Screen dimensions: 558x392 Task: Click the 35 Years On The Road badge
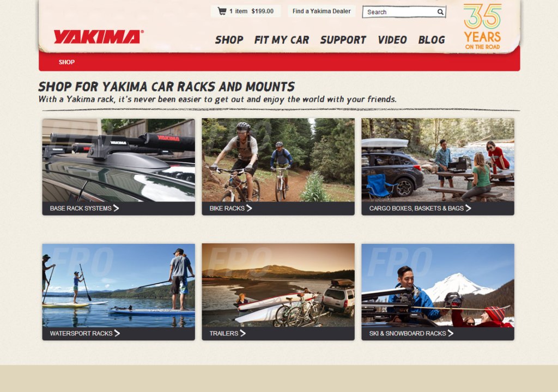[483, 26]
